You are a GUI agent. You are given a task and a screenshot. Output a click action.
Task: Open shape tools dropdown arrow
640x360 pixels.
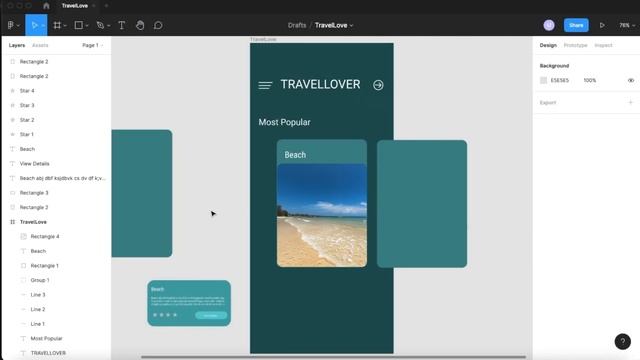point(87,26)
